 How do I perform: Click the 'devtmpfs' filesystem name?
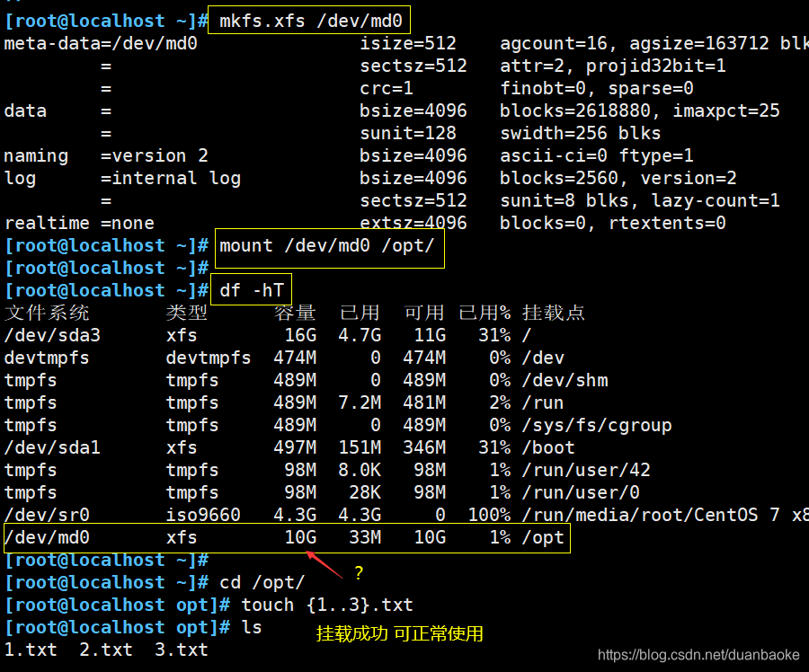coord(47,358)
